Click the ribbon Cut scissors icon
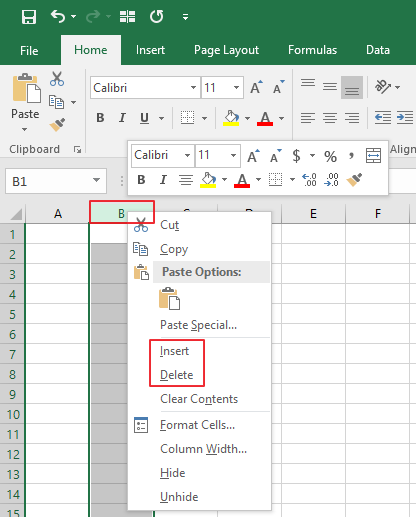 (57, 79)
